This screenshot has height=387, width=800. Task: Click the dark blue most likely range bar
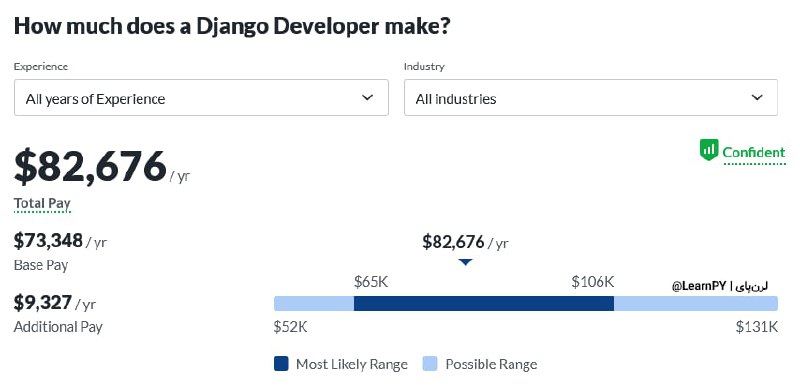(484, 303)
